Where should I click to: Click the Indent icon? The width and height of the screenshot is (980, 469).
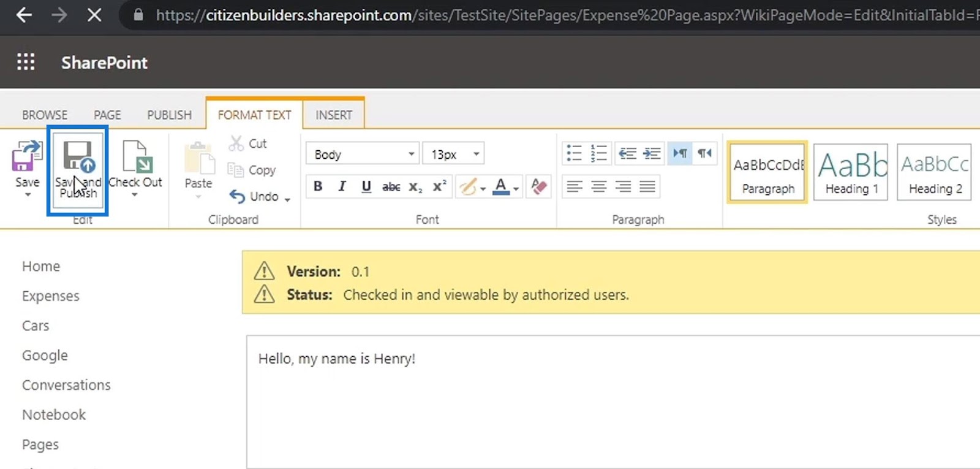(652, 153)
